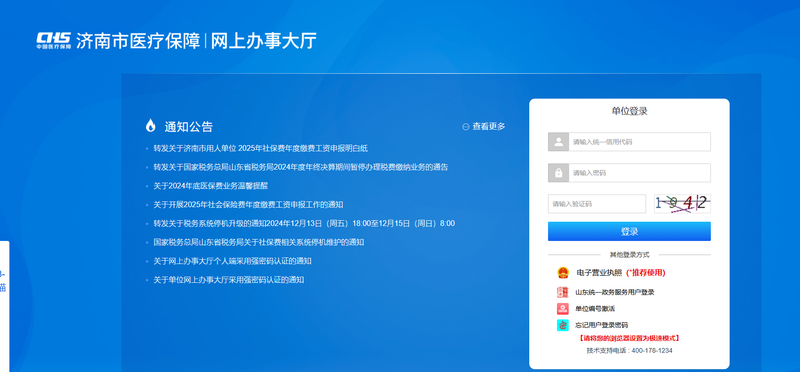This screenshot has width=800, height=372.
Task: Open notice about 2024年度年终决算期间暂停办理税费缴纳业务
Action: [x=301, y=167]
